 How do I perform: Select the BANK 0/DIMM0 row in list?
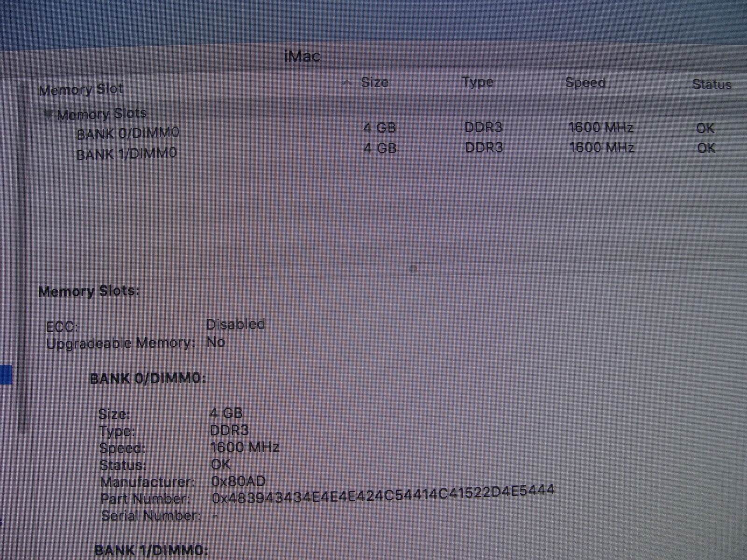click(127, 133)
